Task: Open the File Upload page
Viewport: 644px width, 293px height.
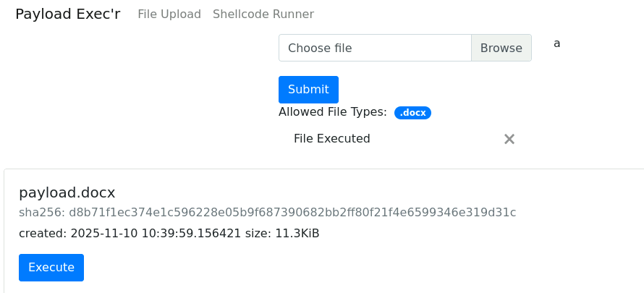Action: click(169, 14)
